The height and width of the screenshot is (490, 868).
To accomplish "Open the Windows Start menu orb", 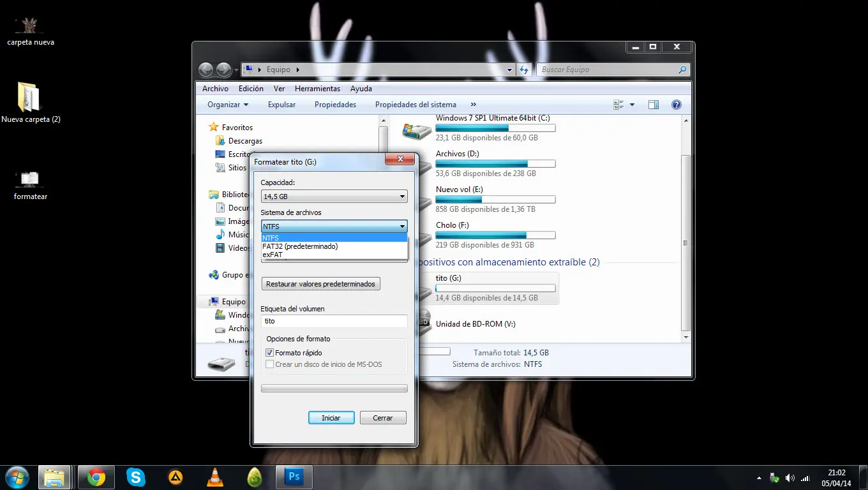I will coord(17,477).
